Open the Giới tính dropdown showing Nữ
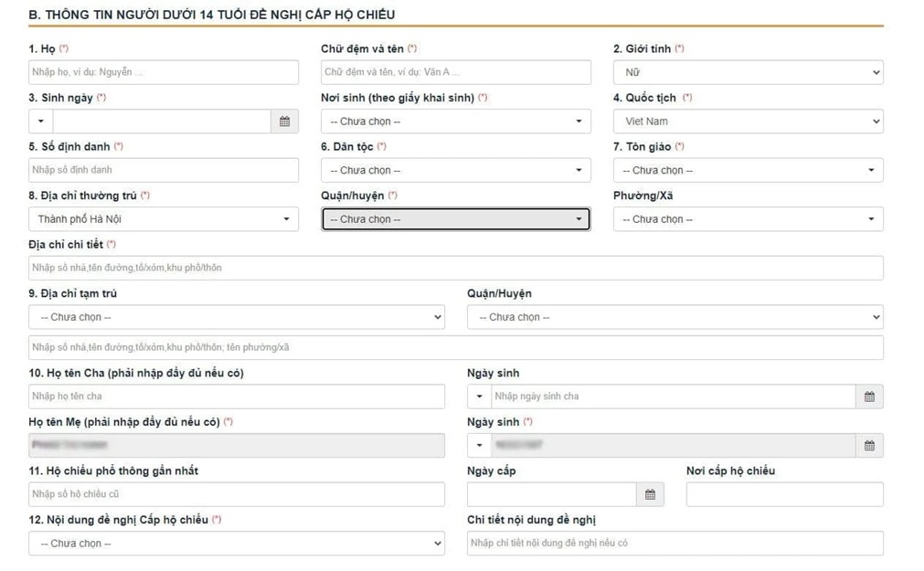 [x=748, y=71]
